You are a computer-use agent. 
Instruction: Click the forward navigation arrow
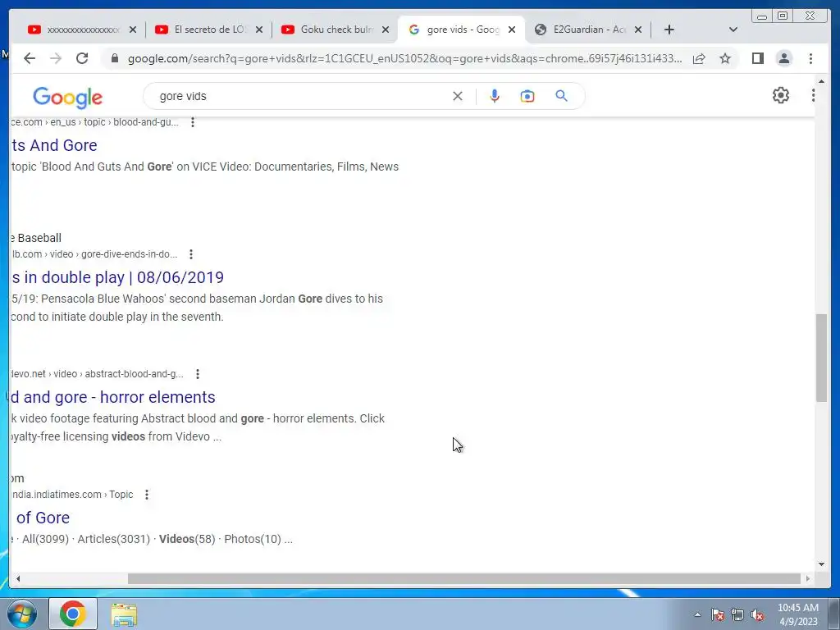pos(56,58)
